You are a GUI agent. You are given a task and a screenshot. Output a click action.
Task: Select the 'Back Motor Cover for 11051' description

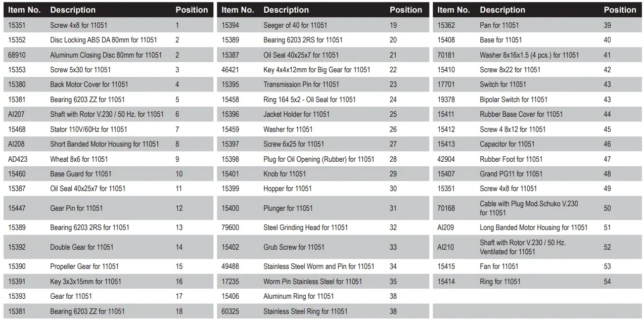89,84
